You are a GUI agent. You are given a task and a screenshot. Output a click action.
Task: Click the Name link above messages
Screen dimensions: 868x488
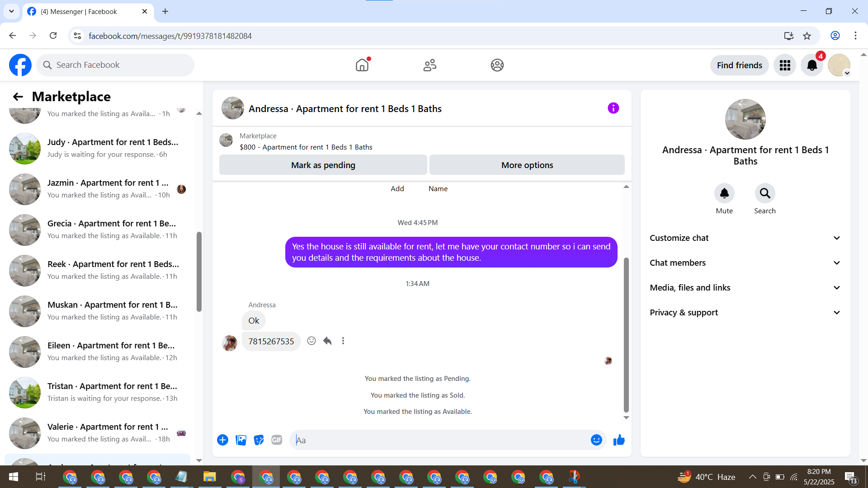[438, 189]
